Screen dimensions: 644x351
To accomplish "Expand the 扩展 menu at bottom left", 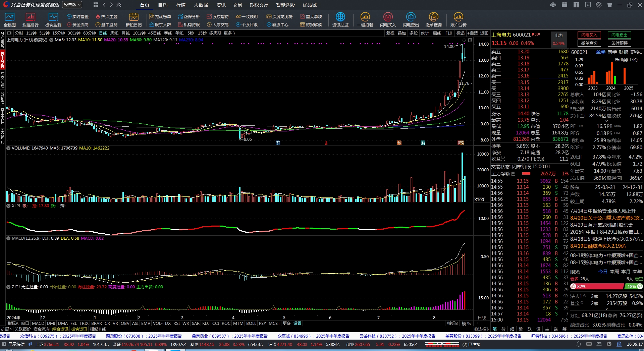I will pyautogui.click(x=6, y=329).
